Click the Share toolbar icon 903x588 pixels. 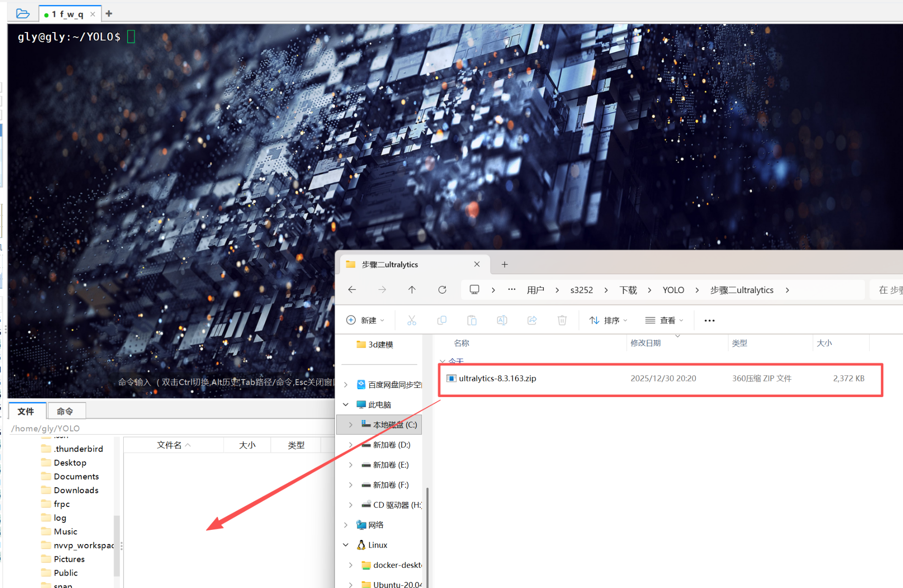click(x=532, y=321)
